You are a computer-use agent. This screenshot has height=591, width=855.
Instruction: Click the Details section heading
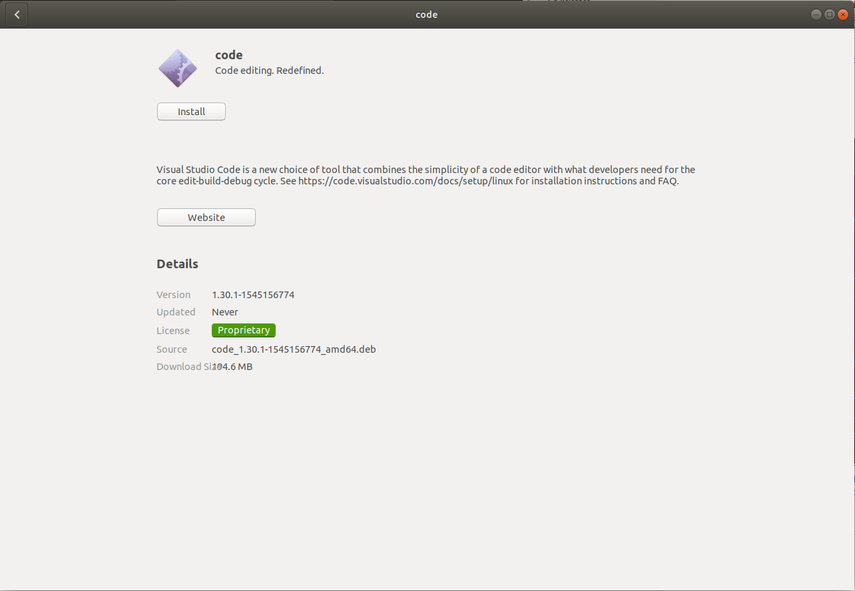click(x=177, y=264)
